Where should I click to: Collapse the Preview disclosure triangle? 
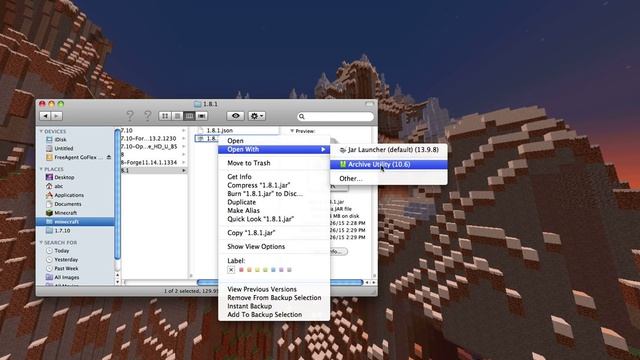point(292,131)
